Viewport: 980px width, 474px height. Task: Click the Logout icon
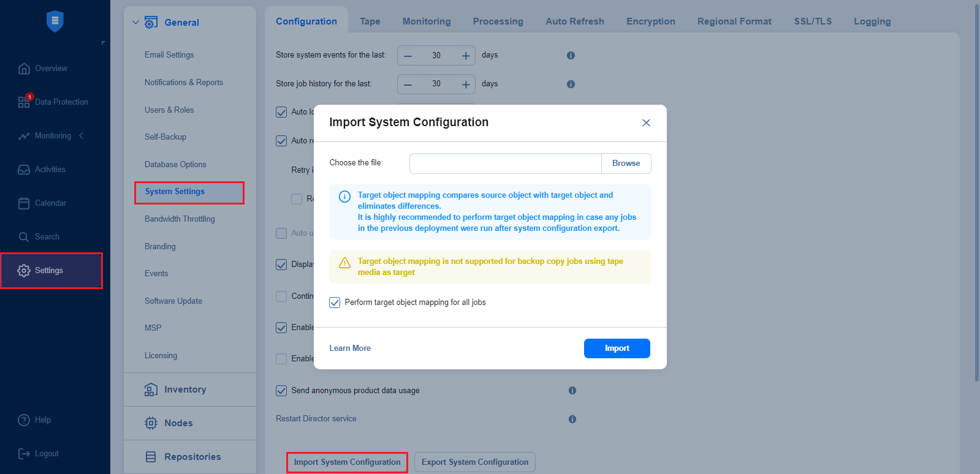[24, 454]
